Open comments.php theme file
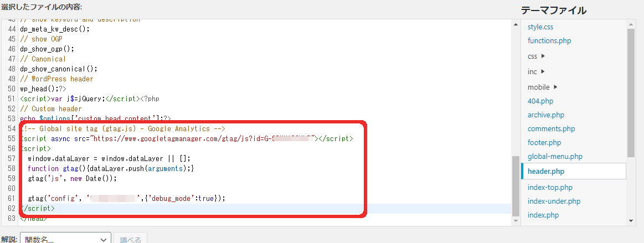This screenshot has height=243, width=644. pos(551,128)
